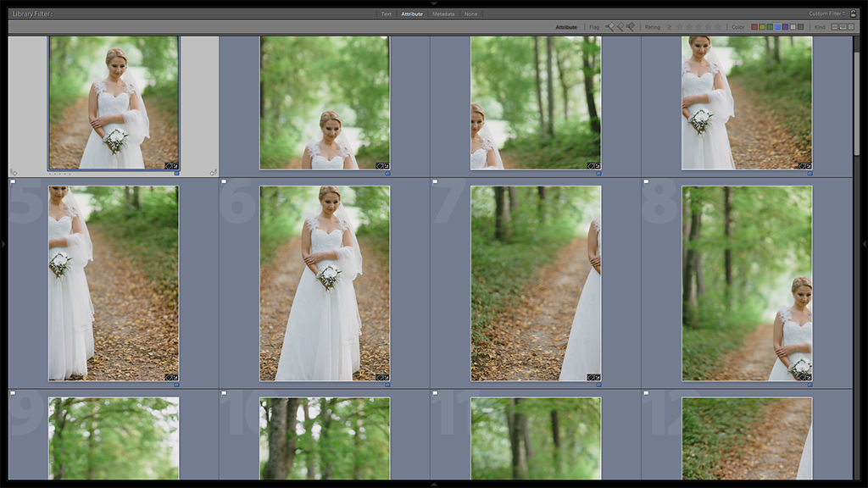This screenshot has width=868, height=488.
Task: Click the rating comparison operator symbol
Action: [670, 26]
